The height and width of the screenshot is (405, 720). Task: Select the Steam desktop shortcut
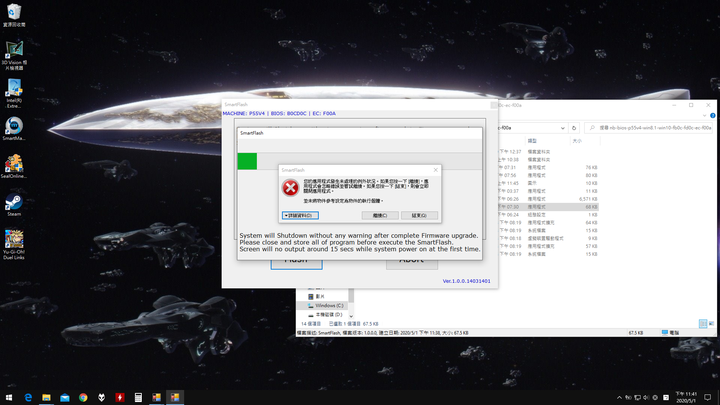pyautogui.click(x=14, y=204)
